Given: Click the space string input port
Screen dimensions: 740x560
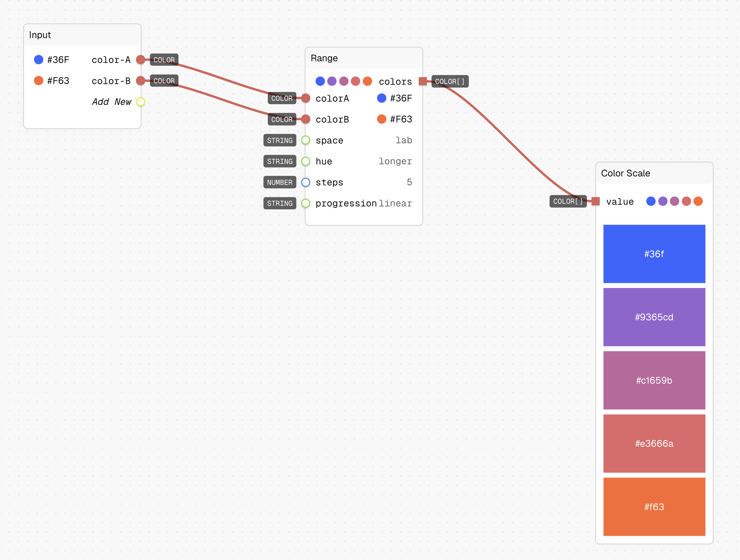Looking at the screenshot, I should tap(305, 140).
